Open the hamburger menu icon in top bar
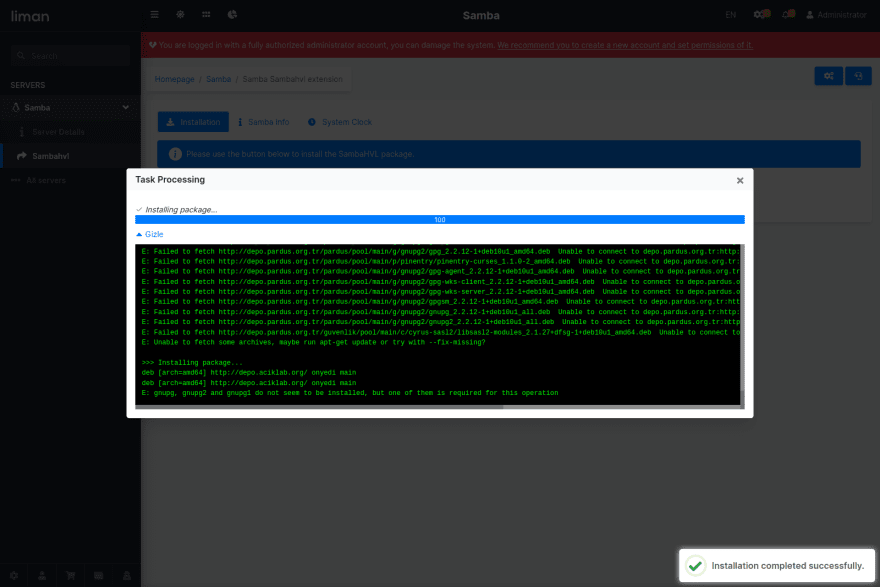880x587 pixels. point(154,15)
